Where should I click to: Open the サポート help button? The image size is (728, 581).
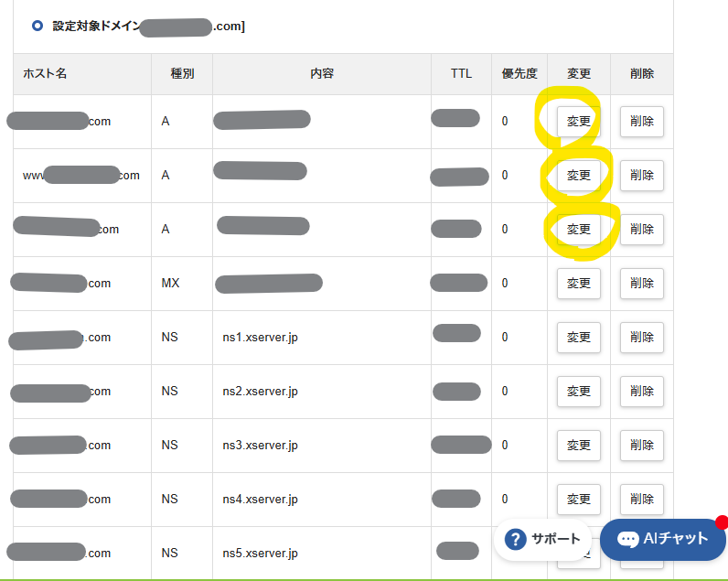[x=543, y=539]
